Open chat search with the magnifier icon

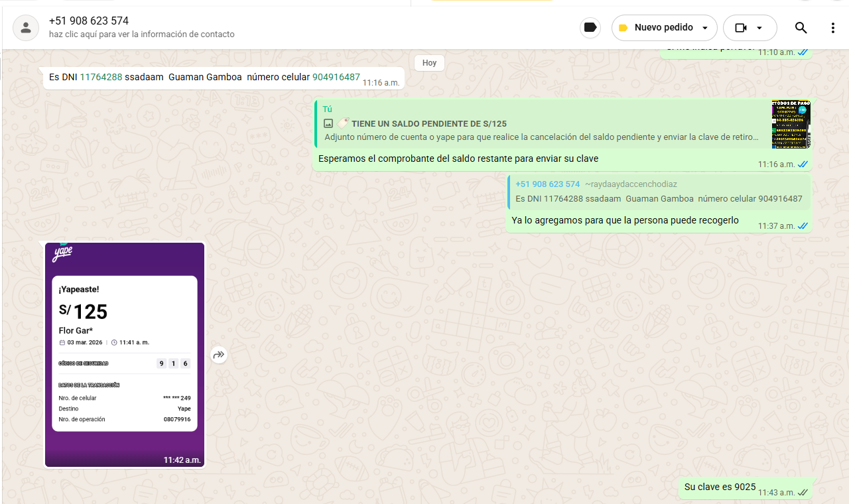(x=801, y=28)
